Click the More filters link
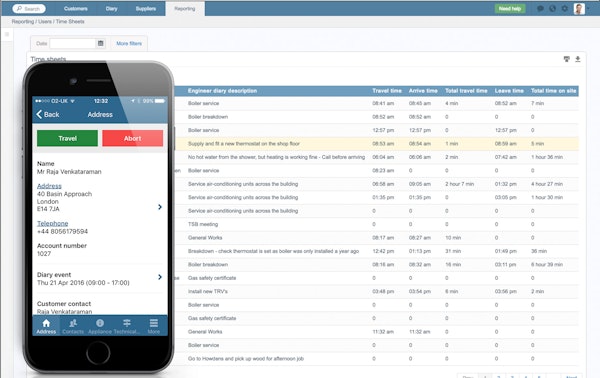The image size is (600, 378). pos(129,44)
